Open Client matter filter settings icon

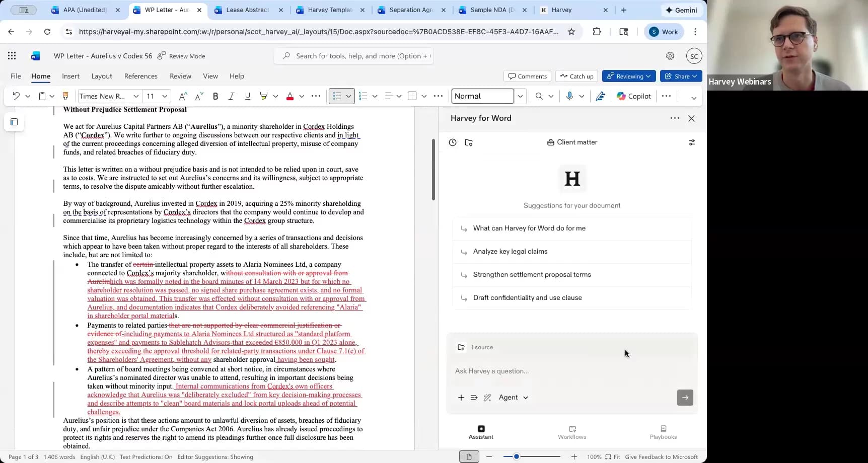tap(691, 142)
